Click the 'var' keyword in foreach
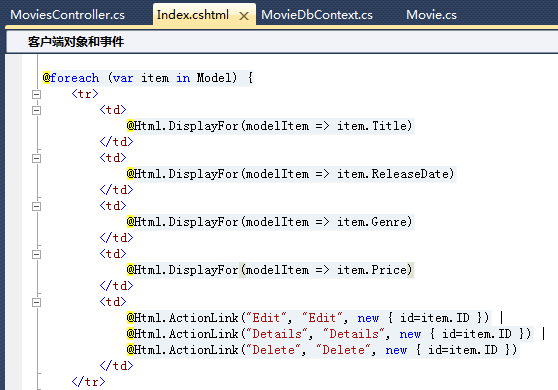Viewport: 558px width, 390px height. click(123, 78)
